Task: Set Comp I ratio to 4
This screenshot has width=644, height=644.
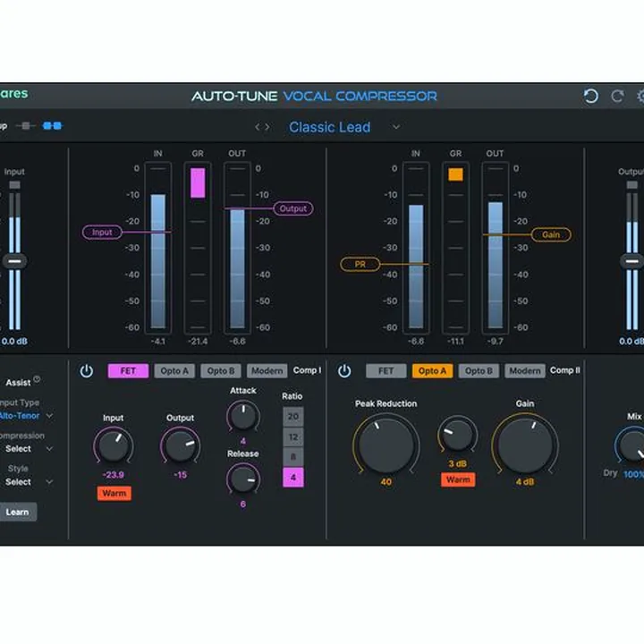Action: point(293,478)
